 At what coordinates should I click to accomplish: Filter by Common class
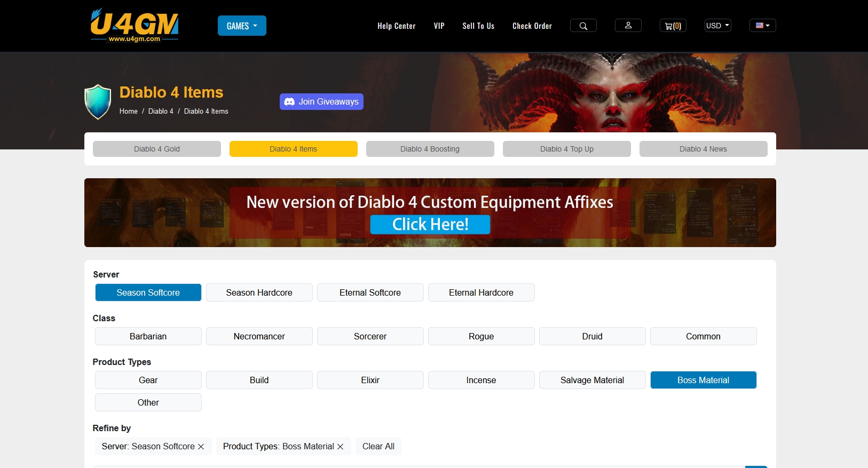tap(704, 336)
